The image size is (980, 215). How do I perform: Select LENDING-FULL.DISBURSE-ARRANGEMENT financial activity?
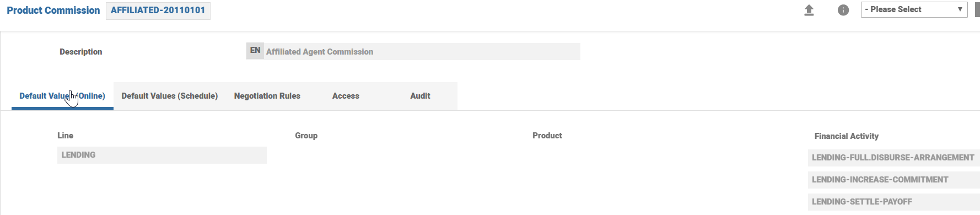point(893,158)
